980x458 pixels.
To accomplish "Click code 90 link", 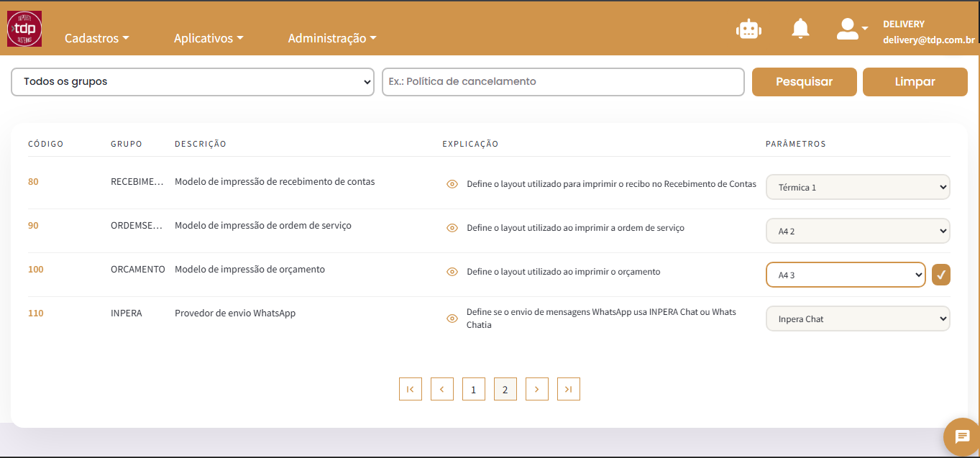I will tap(33, 226).
